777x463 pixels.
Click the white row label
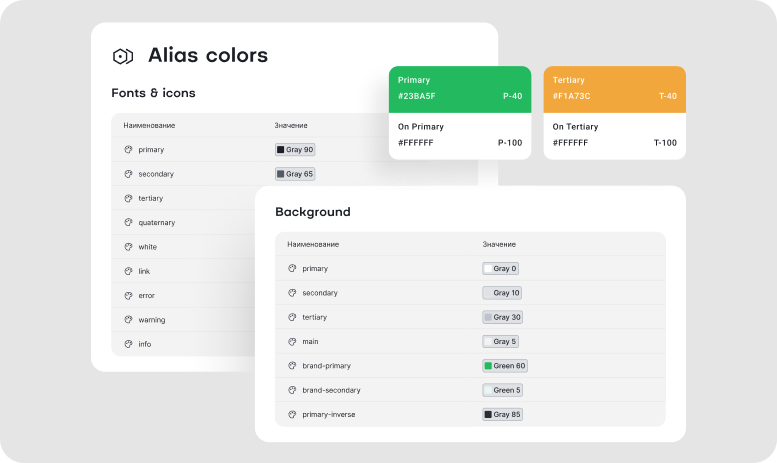[x=148, y=246]
